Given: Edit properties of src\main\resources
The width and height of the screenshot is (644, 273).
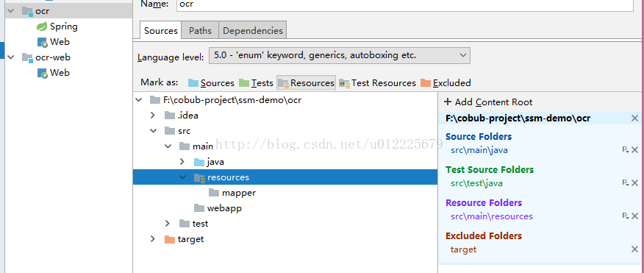Looking at the screenshot, I should pos(626,216).
